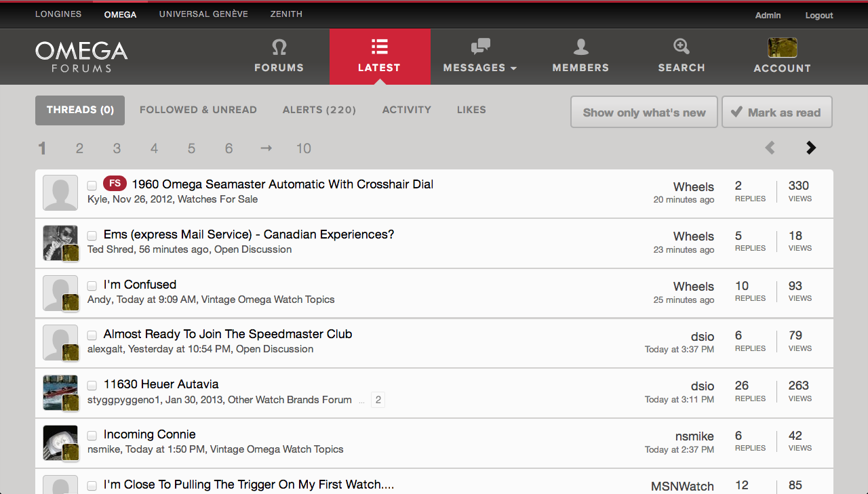Screen dimensions: 868x494
Task: Tick the 11630 Heuer Autavia checkbox
Action: pos(92,386)
